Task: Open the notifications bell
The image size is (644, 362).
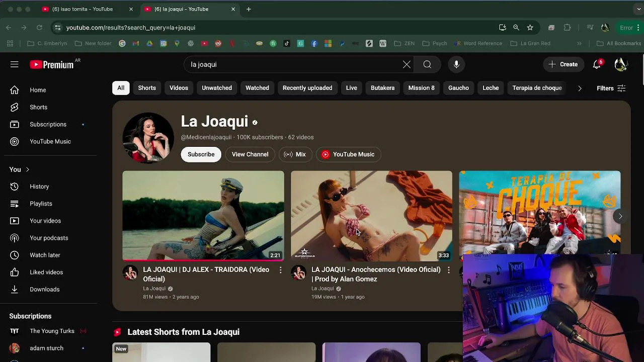Action: [x=597, y=64]
